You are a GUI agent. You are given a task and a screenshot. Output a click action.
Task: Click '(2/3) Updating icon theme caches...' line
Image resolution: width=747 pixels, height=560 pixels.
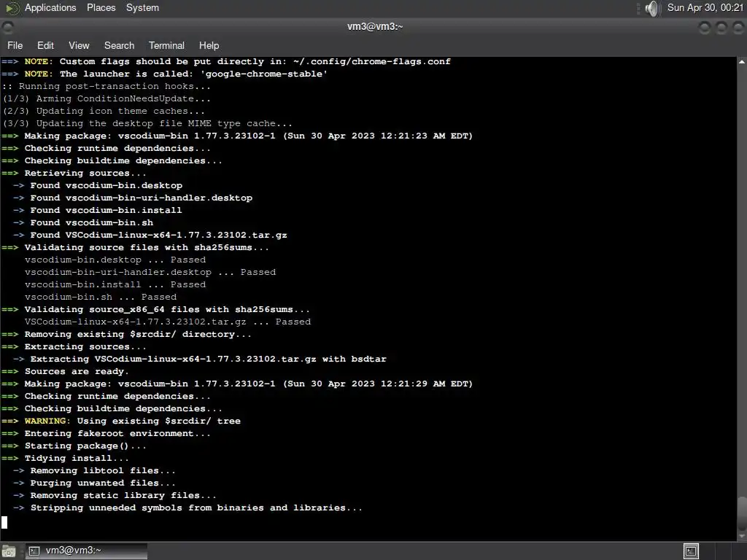(x=104, y=111)
